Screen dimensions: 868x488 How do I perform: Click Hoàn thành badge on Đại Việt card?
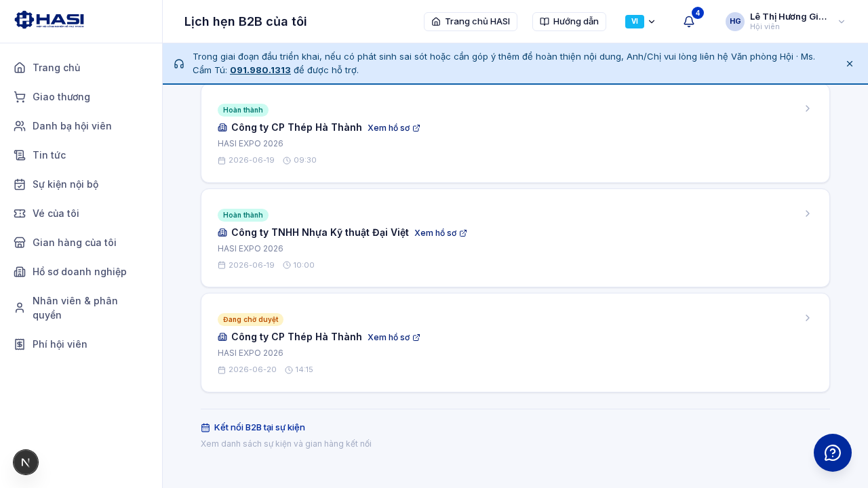243,215
